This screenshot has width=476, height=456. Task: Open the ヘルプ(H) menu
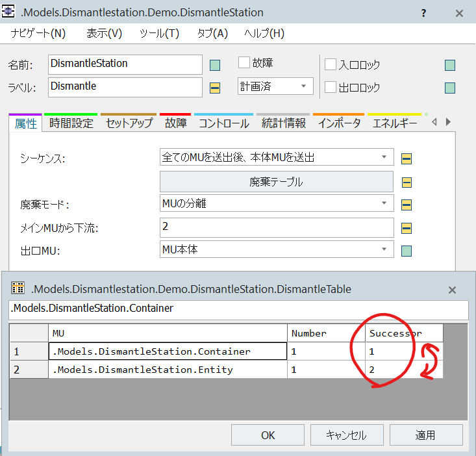click(264, 33)
